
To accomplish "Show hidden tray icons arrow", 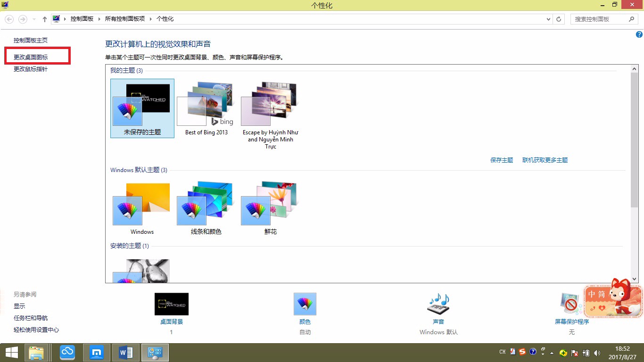I will tap(552, 353).
